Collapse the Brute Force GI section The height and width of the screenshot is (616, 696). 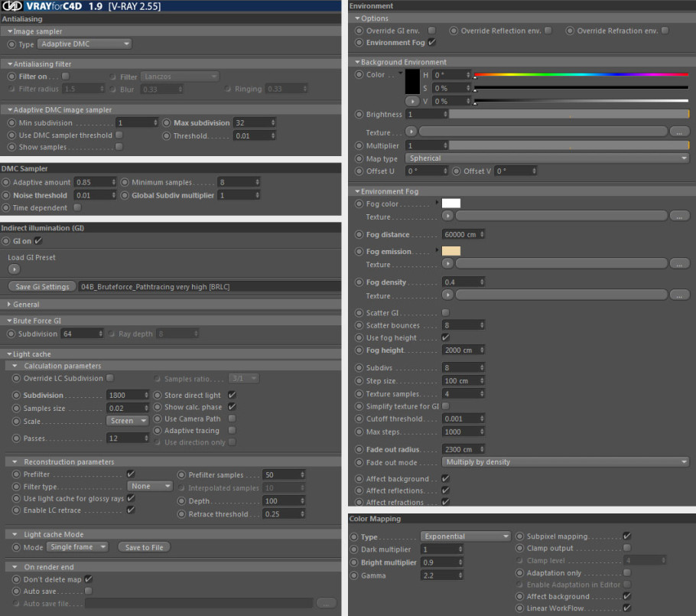(9, 321)
